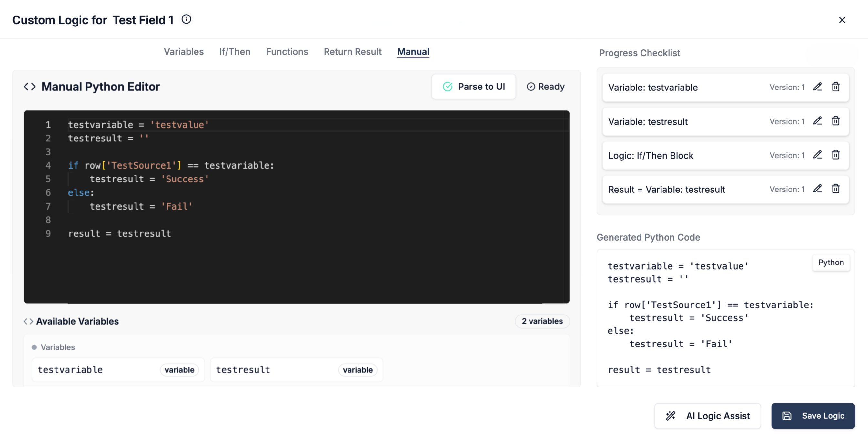The image size is (868, 434).
Task: Click line 9 in the Python editor
Action: coord(120,233)
